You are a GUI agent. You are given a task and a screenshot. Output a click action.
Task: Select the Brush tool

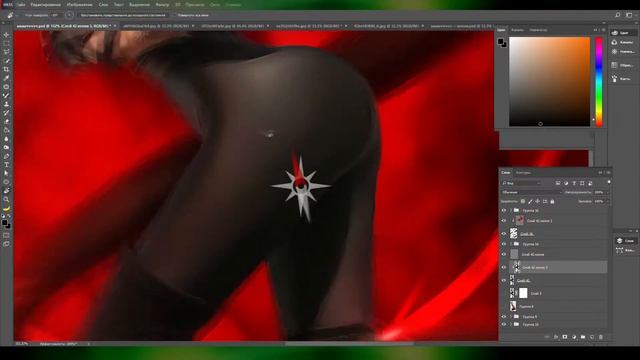pyautogui.click(x=6, y=96)
